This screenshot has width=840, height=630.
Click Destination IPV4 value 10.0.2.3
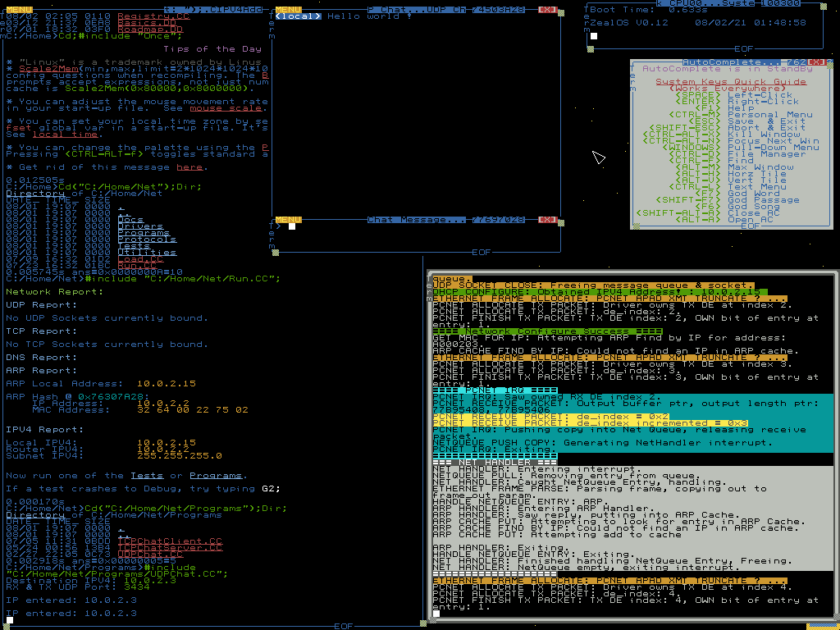coord(150,581)
